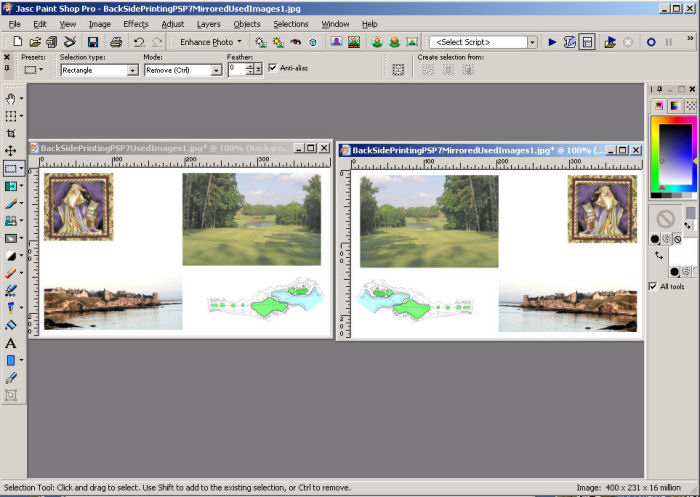This screenshot has height=497, width=700.
Task: Expand the Selection type dropdown
Action: click(x=132, y=71)
